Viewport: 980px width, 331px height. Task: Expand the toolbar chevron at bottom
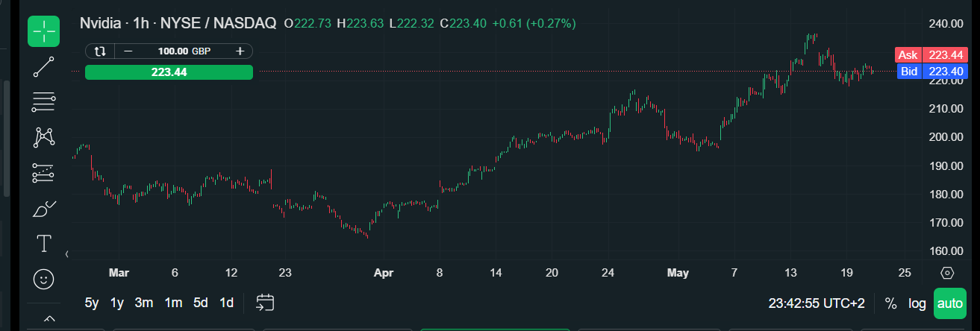pos(49,319)
